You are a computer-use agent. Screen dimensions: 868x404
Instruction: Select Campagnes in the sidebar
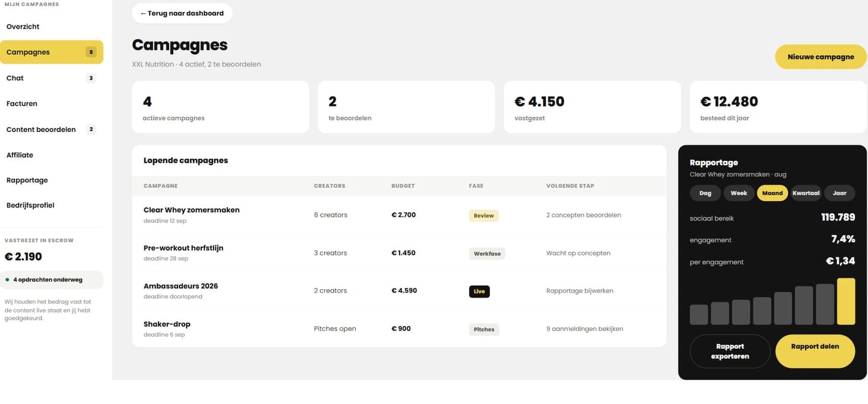(52, 52)
